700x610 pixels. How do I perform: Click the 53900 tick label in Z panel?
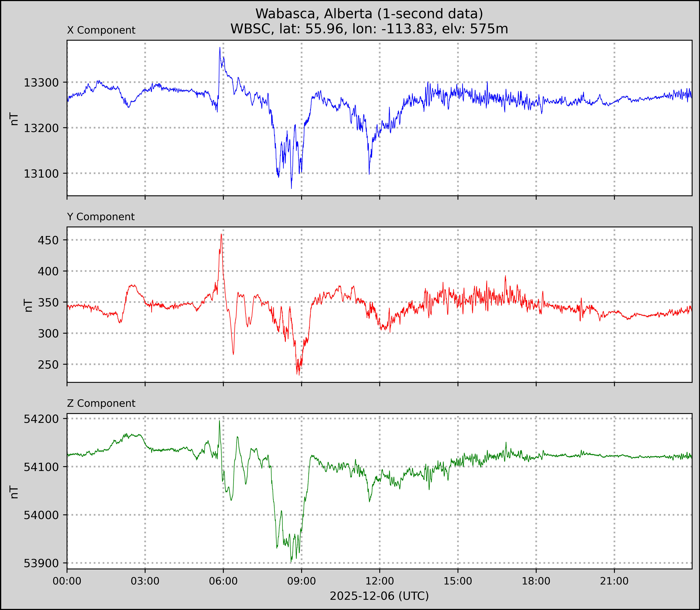(41, 563)
